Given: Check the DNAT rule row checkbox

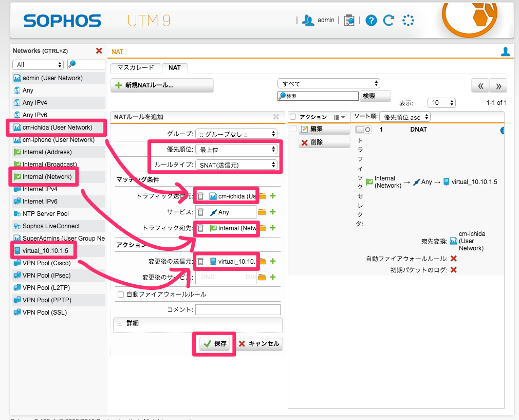Looking at the screenshot, I should tap(293, 128).
